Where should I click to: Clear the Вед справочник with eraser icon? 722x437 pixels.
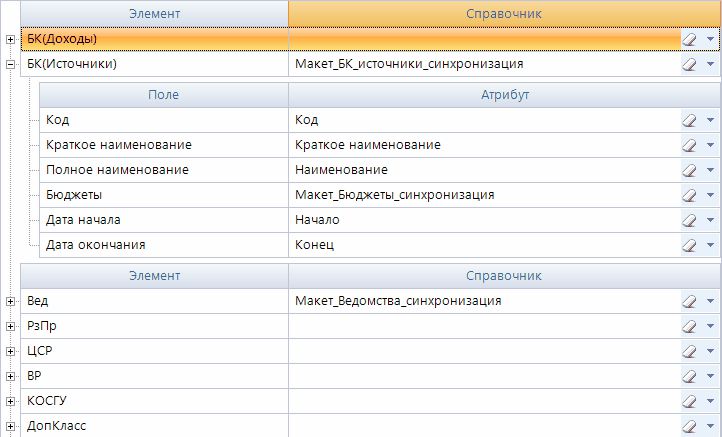point(689,301)
